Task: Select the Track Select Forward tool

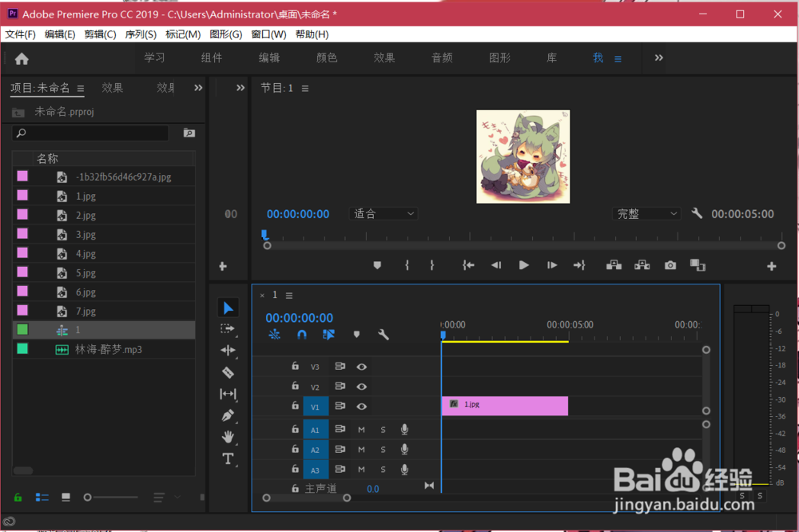Action: tap(228, 329)
